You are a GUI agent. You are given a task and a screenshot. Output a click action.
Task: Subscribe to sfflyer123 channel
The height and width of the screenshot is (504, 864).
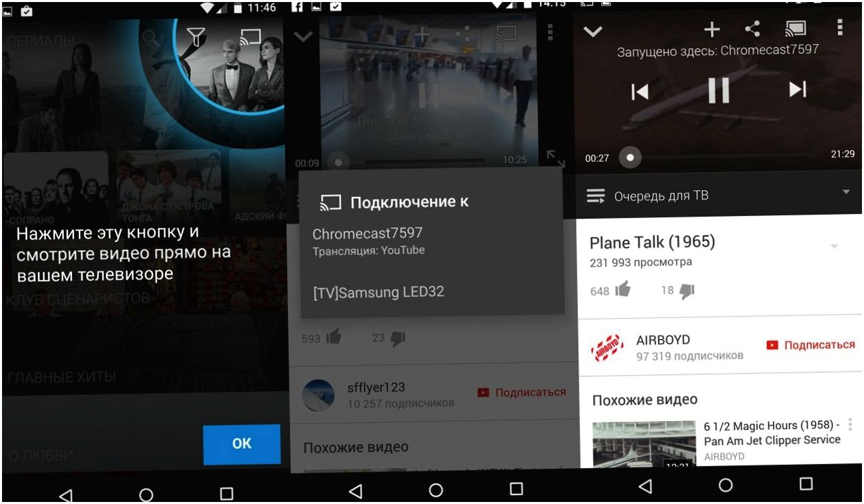pyautogui.click(x=521, y=393)
